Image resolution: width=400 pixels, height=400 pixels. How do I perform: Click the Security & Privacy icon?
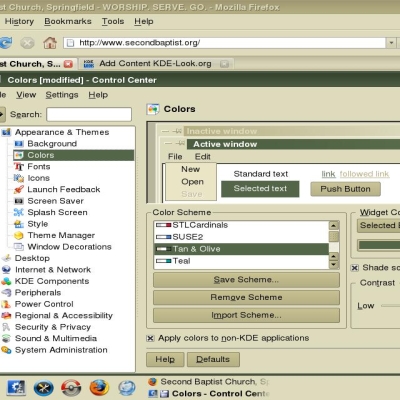click(6, 327)
